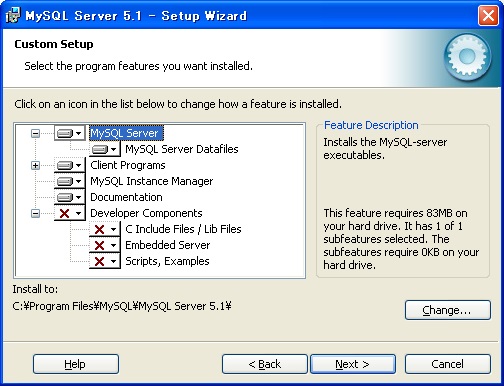Image resolution: width=504 pixels, height=386 pixels.
Task: Collapse the MySQL Server tree node
Action: pyautogui.click(x=35, y=134)
